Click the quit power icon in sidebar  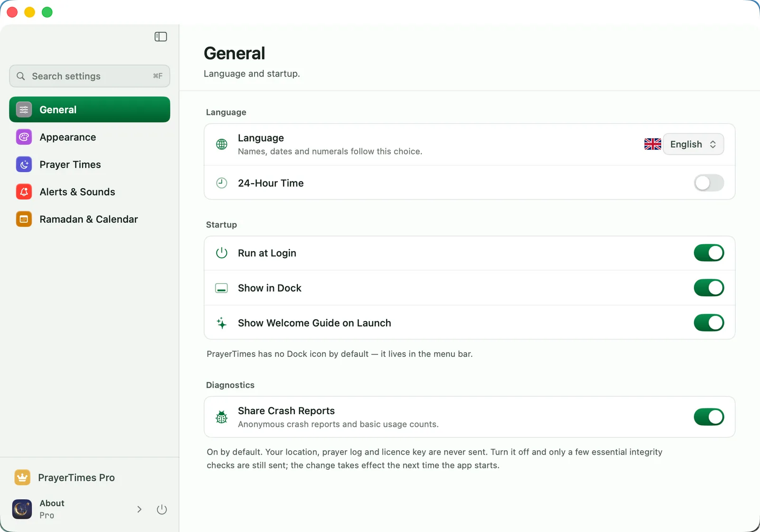pos(161,509)
